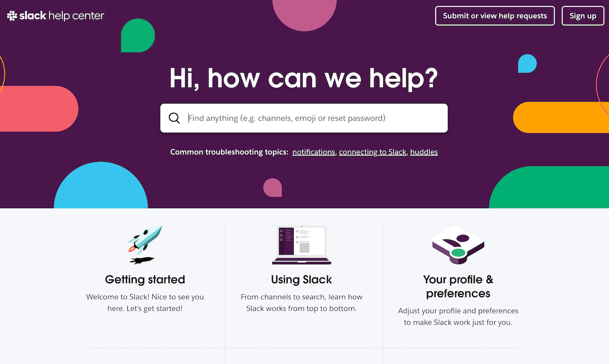The image size is (609, 364).
Task: Click the Slack help center logo
Action: tap(55, 16)
